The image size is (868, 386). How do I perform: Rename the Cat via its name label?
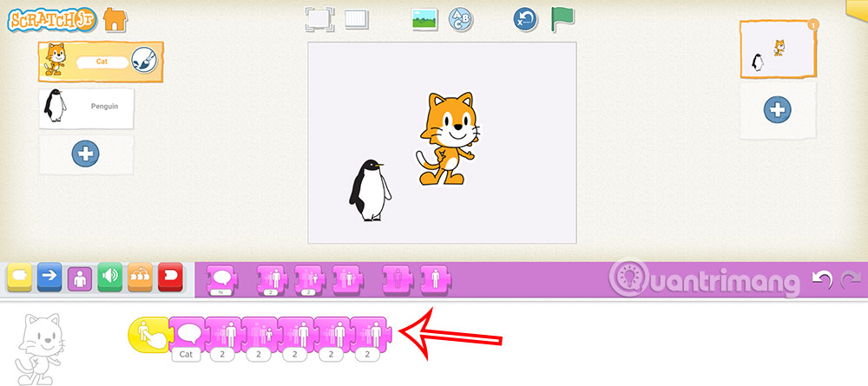coord(102,62)
